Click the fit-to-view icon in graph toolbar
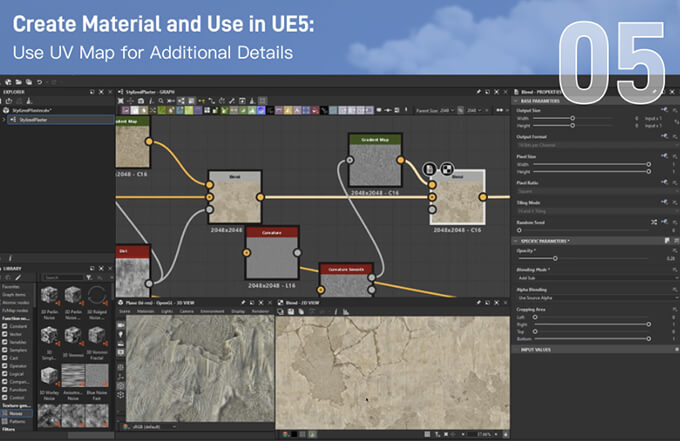Image resolution: width=680 pixels, height=441 pixels. (121, 101)
